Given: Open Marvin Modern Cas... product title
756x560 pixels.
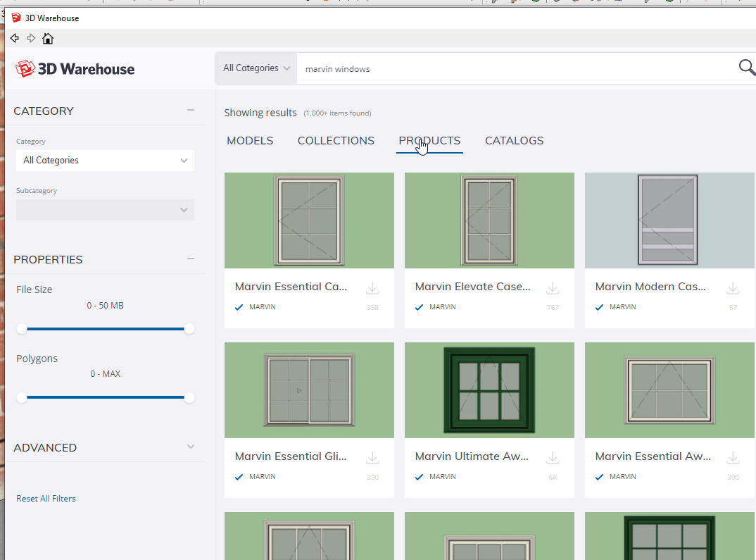Looking at the screenshot, I should coord(650,287).
